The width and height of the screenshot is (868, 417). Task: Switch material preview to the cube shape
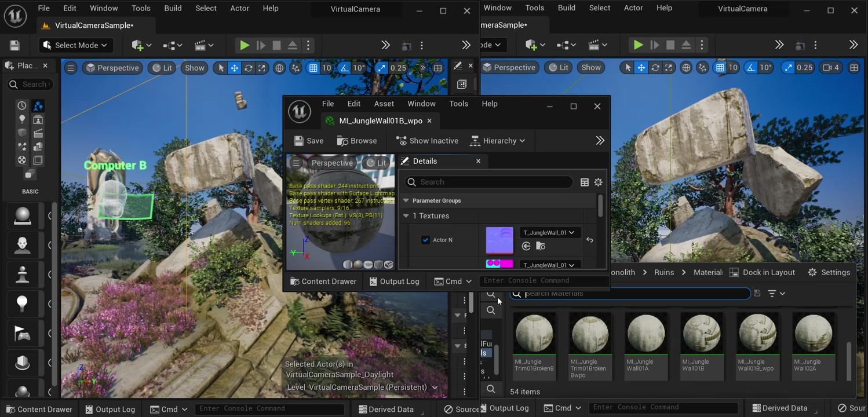click(x=378, y=264)
